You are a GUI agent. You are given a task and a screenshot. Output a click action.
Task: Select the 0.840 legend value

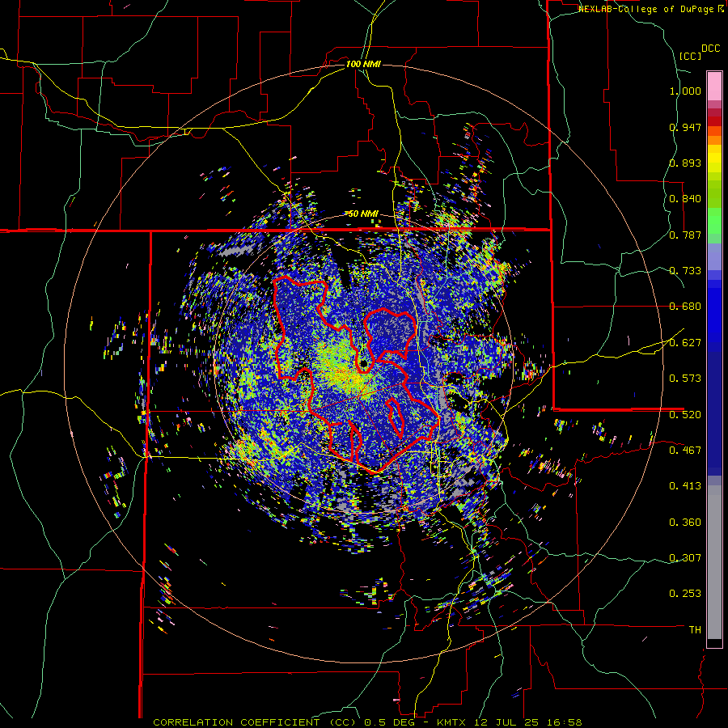pyautogui.click(x=685, y=199)
